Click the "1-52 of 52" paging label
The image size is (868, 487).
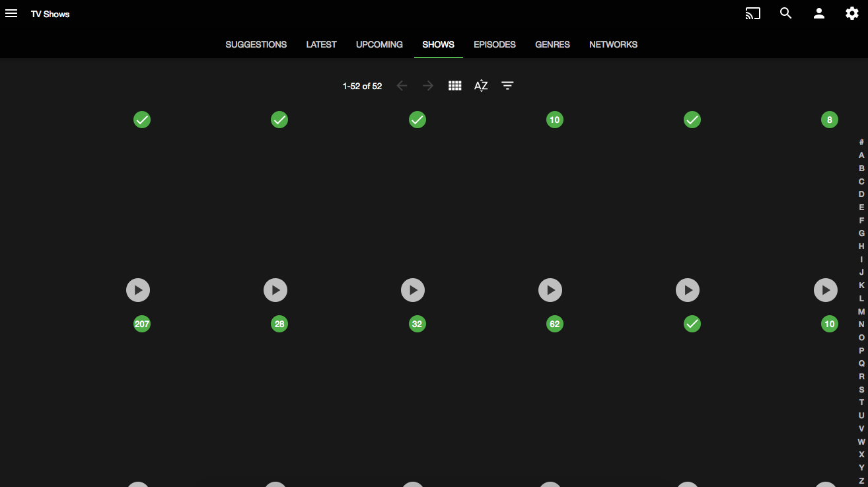[362, 86]
